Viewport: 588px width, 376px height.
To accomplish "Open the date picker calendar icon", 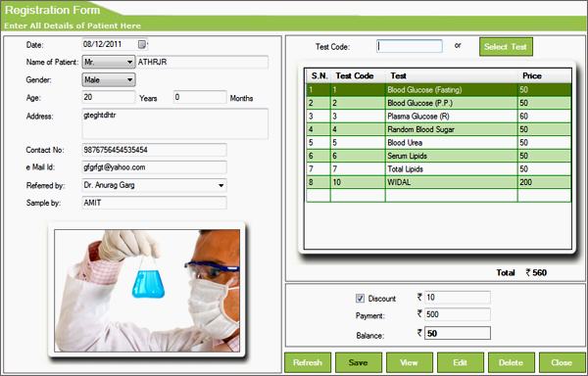I will [x=142, y=44].
